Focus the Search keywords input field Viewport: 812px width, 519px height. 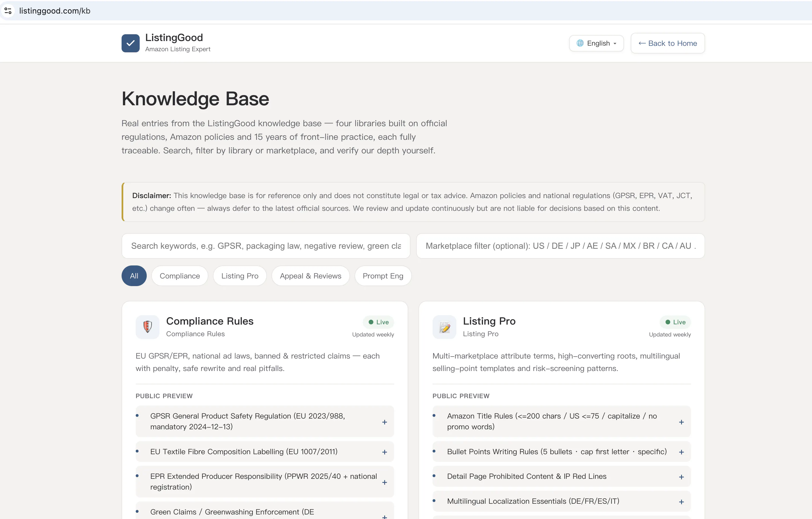click(x=266, y=246)
